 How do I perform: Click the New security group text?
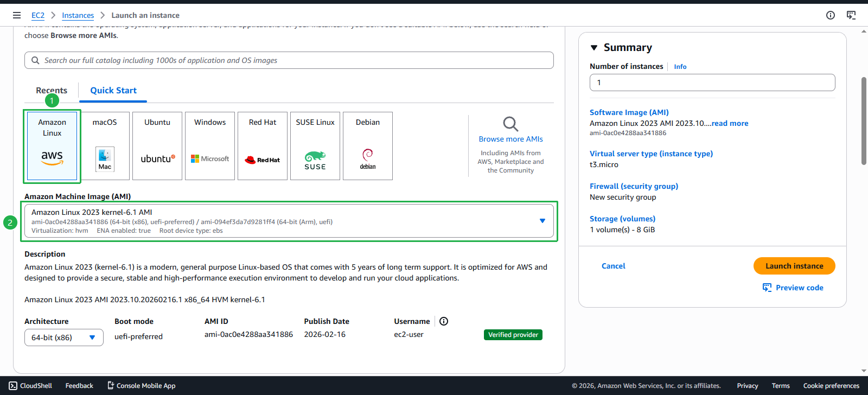[623, 197]
